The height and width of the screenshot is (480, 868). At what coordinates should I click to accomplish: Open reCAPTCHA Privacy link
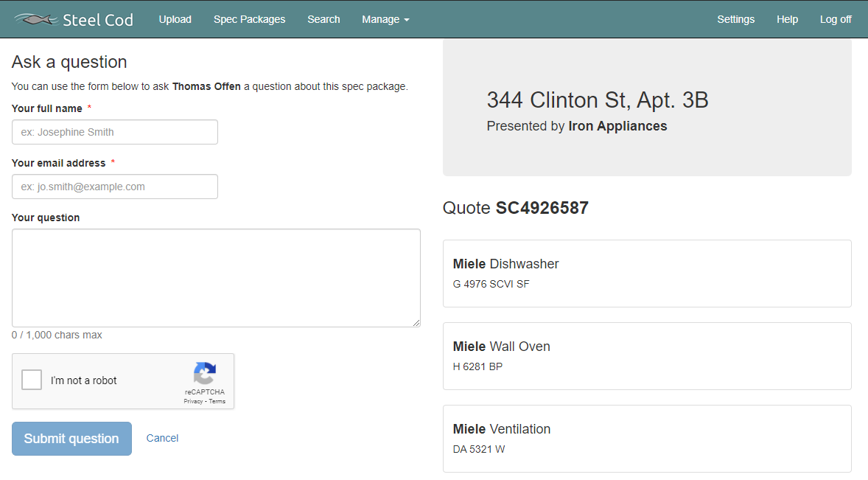[x=193, y=401]
